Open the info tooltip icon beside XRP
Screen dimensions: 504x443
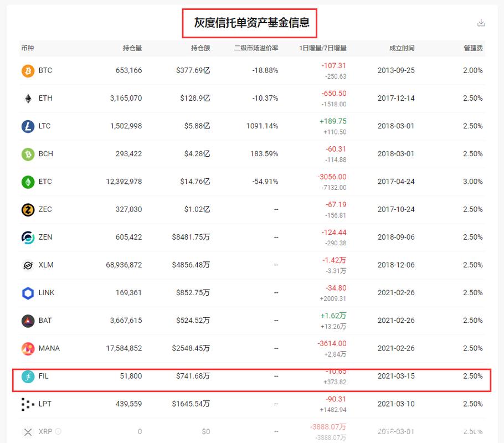(x=57, y=431)
